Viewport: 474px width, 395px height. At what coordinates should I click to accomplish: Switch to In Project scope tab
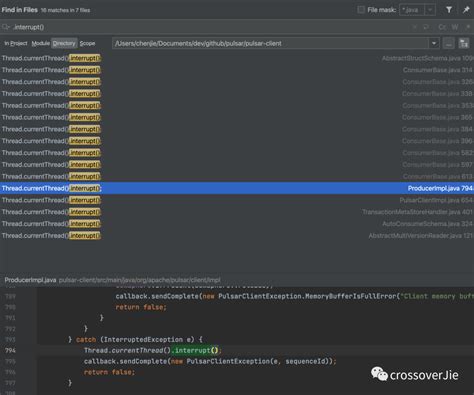pyautogui.click(x=16, y=43)
